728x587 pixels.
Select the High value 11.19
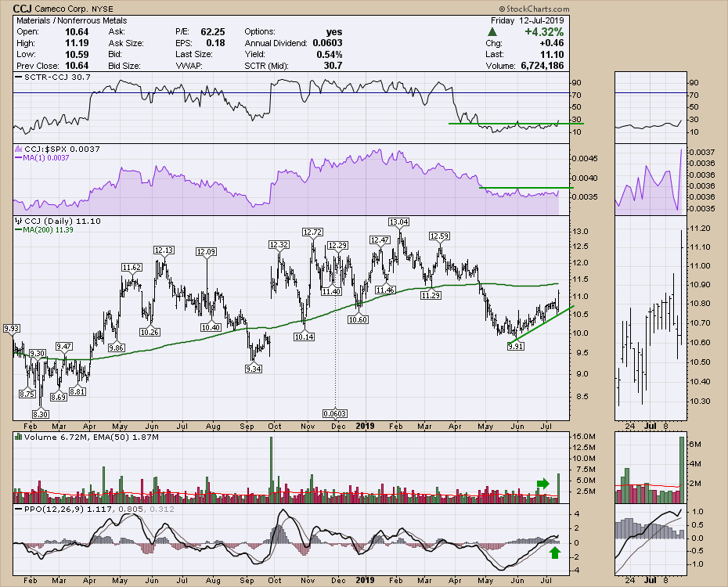[77, 43]
